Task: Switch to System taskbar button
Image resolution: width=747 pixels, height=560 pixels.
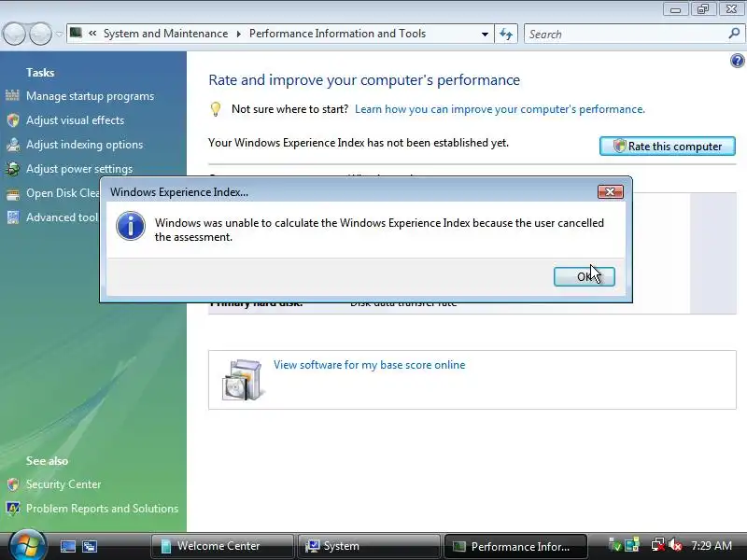Action: [368, 546]
